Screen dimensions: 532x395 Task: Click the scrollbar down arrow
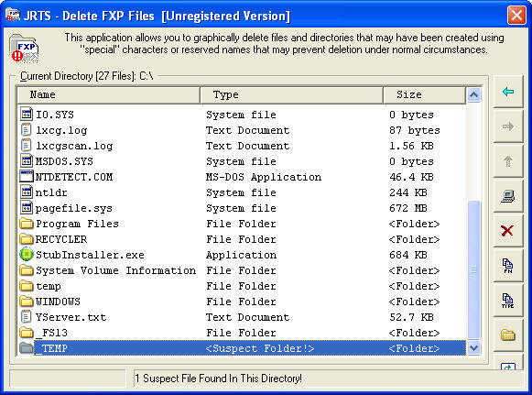[473, 348]
